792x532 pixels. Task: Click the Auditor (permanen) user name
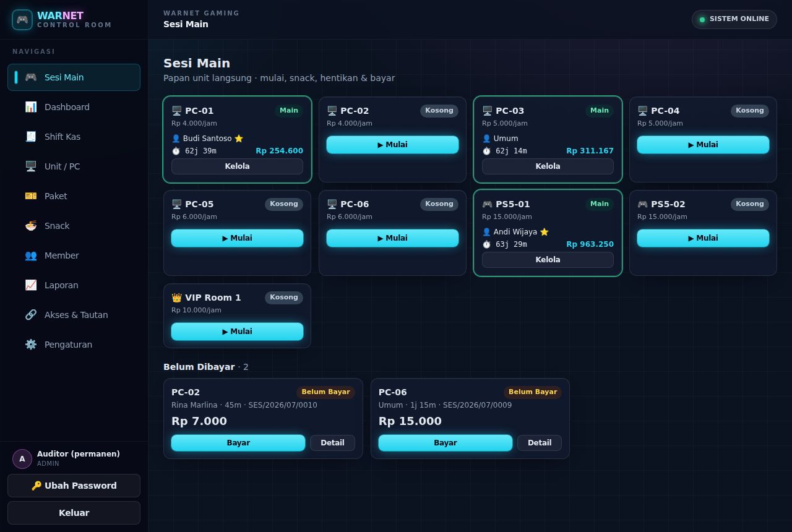[79, 454]
